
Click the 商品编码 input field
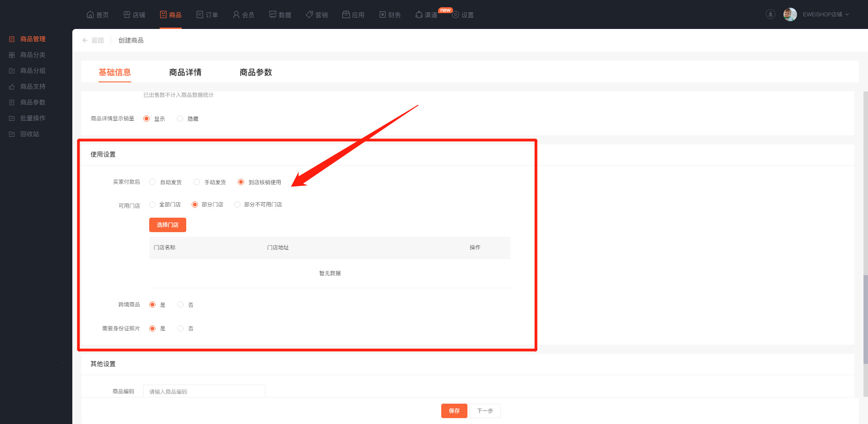(x=204, y=391)
